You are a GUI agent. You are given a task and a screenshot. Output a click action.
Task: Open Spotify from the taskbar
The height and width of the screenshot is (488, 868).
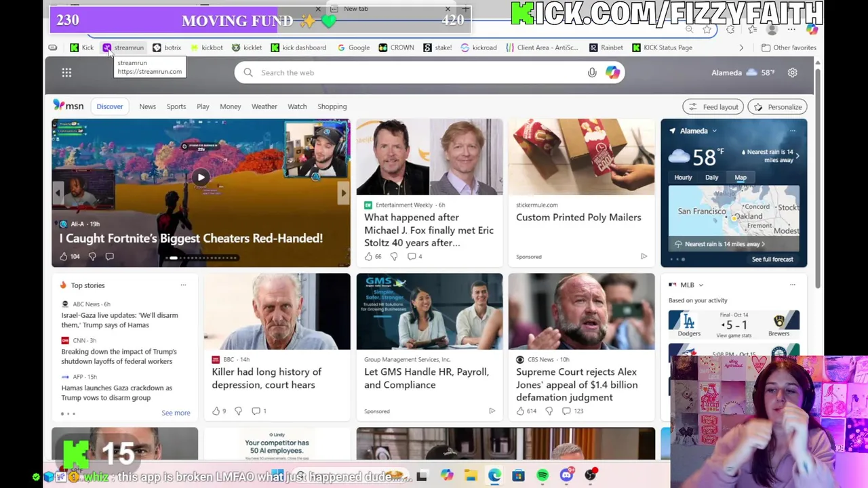point(542,476)
